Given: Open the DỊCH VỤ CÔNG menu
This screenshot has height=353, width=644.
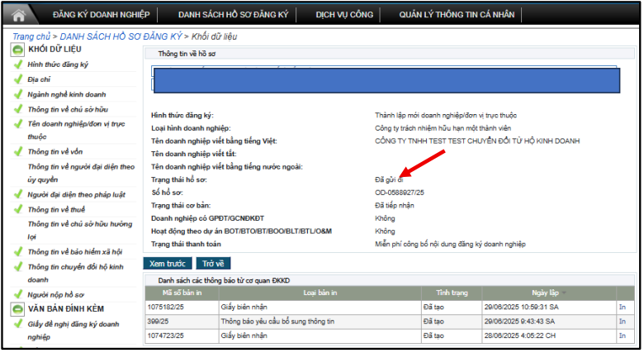Looking at the screenshot, I should pyautogui.click(x=344, y=15).
